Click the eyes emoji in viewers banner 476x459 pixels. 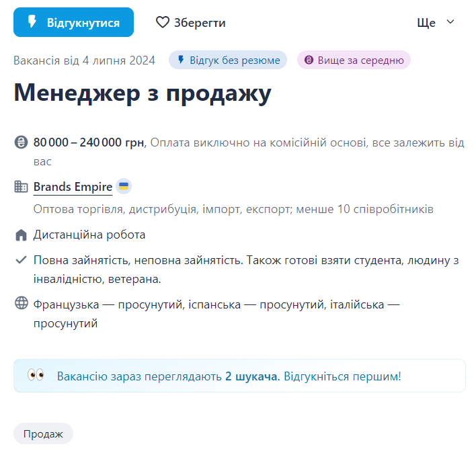point(36,376)
